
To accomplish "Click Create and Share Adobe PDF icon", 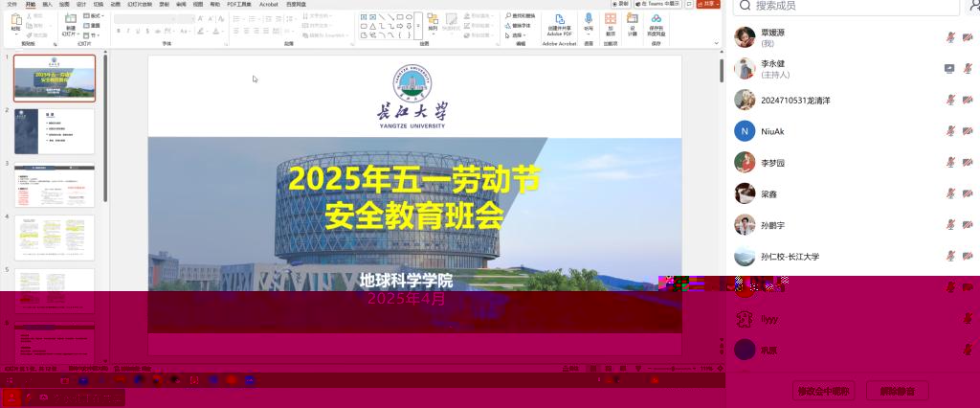I will [x=560, y=21].
